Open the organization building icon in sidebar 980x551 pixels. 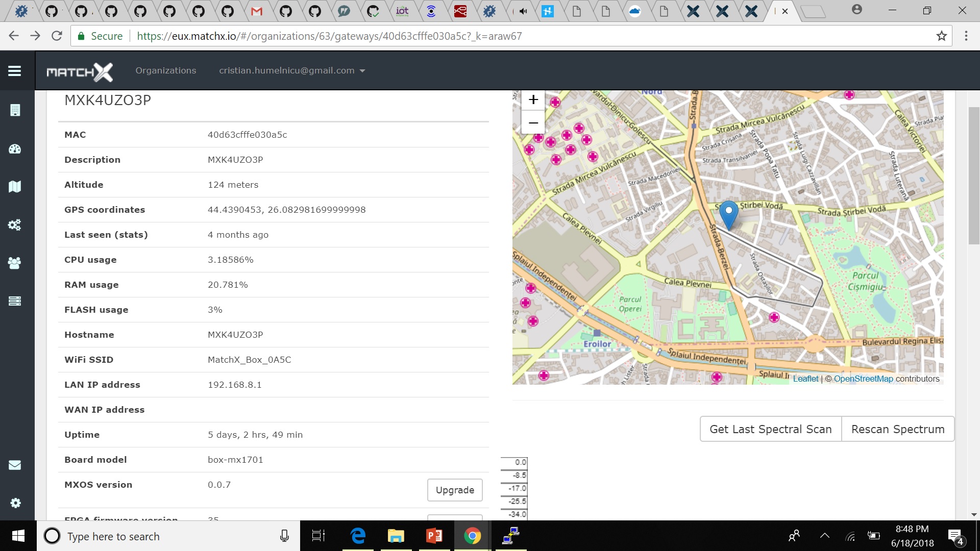point(15,110)
